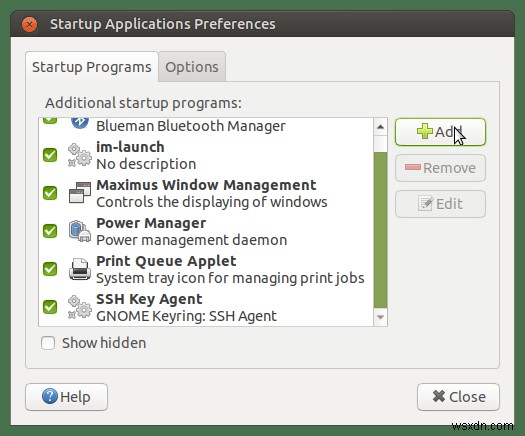The width and height of the screenshot is (525, 436).
Task: Add a new startup program
Action: pos(440,132)
